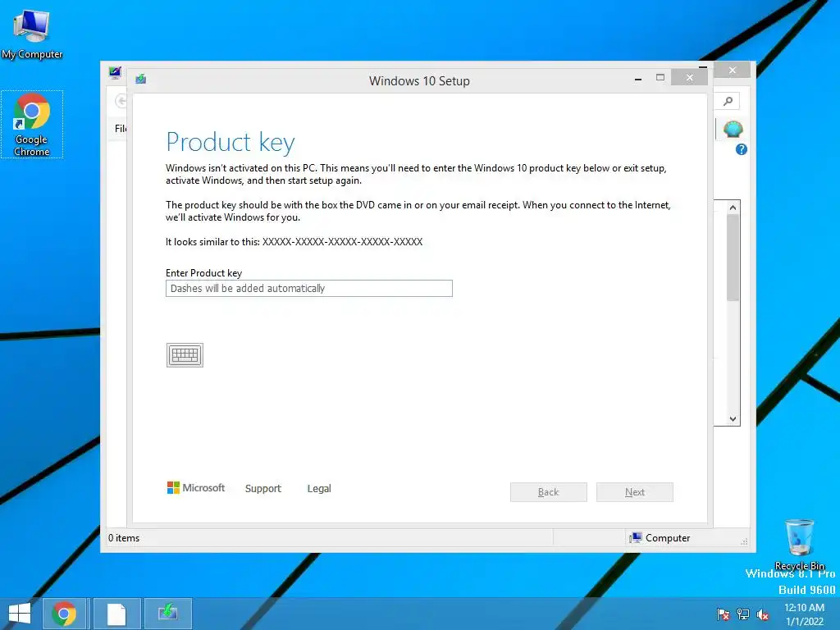The image size is (840, 630).
Task: Click the Explorer window's title bar icon
Action: point(115,72)
